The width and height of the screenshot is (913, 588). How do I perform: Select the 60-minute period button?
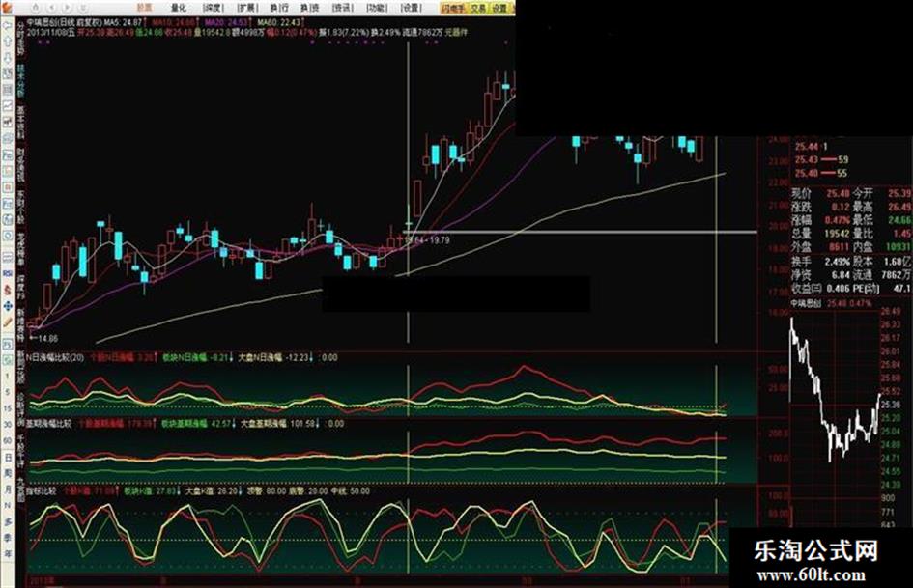pos(8,441)
